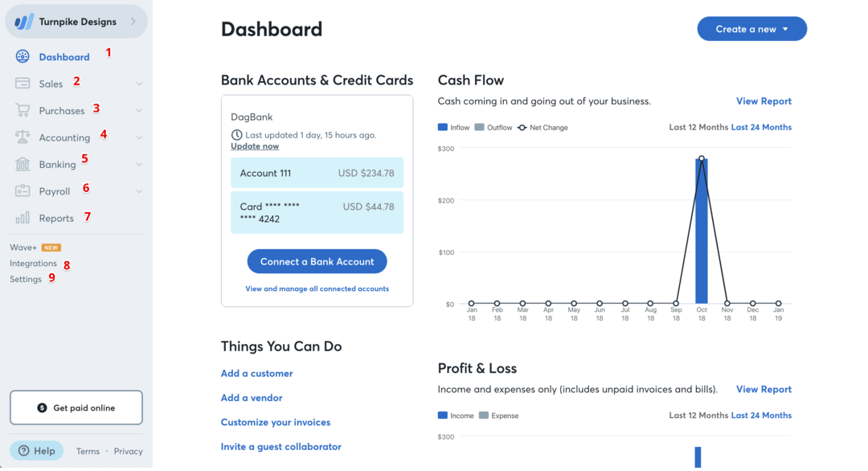Click the blue Income legend swatch
Screen dimensions: 868x471
tap(444, 416)
